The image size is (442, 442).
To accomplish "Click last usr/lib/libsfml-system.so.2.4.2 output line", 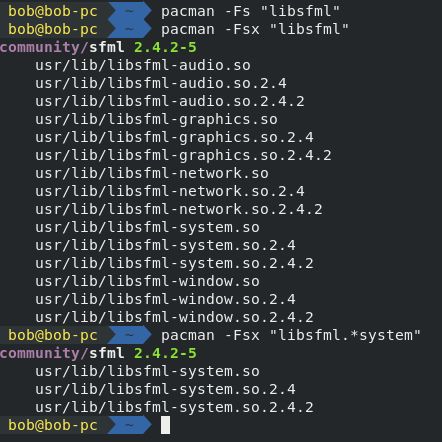I will (174, 408).
